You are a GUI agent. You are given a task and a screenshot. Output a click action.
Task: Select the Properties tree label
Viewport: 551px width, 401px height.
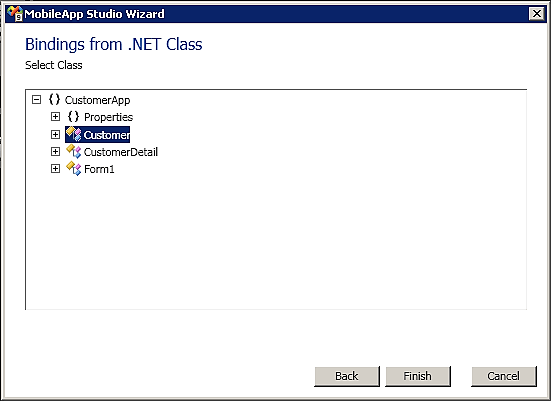(108, 117)
